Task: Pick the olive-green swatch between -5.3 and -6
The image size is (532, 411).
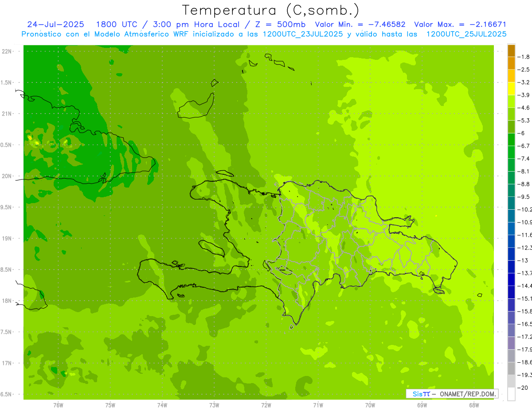Action: point(511,127)
